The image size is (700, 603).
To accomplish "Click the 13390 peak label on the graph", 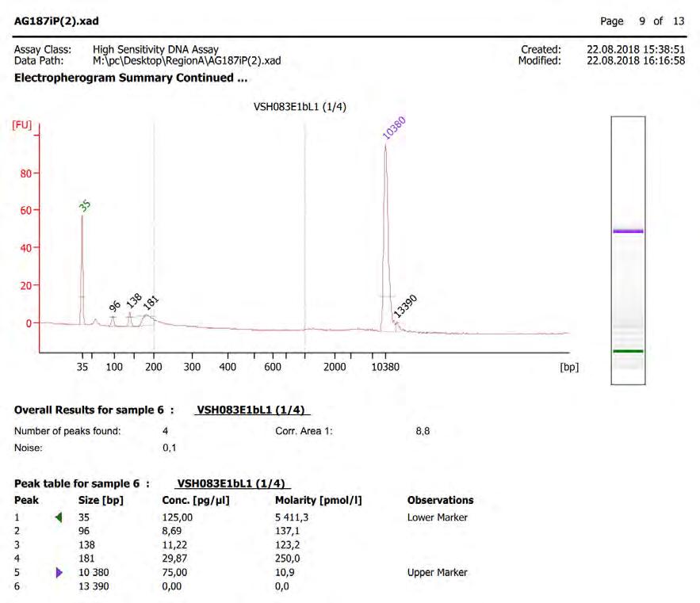I will coord(405,306).
